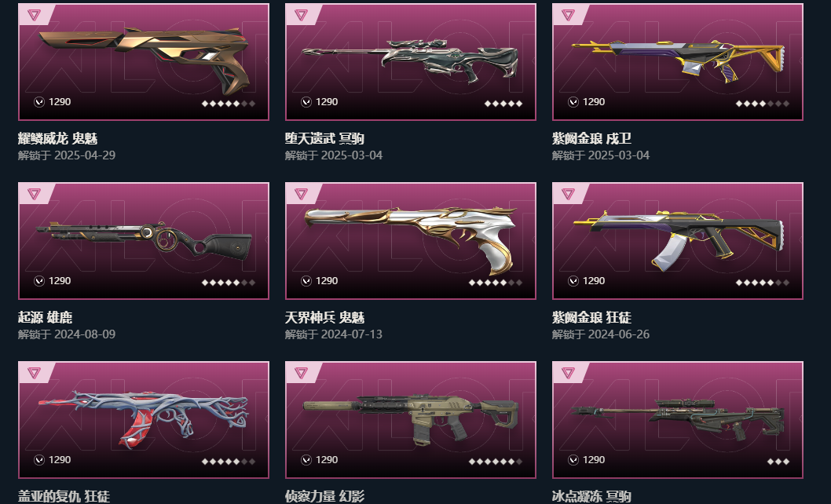Select the white-gold 天界神兵 鬼魅 gun image
This screenshot has width=831, height=504.
410,239
